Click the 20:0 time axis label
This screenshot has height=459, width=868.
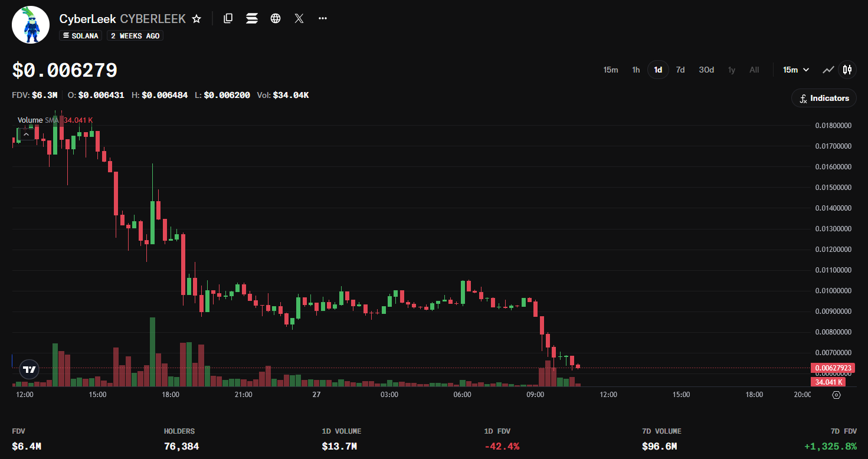[802, 395]
